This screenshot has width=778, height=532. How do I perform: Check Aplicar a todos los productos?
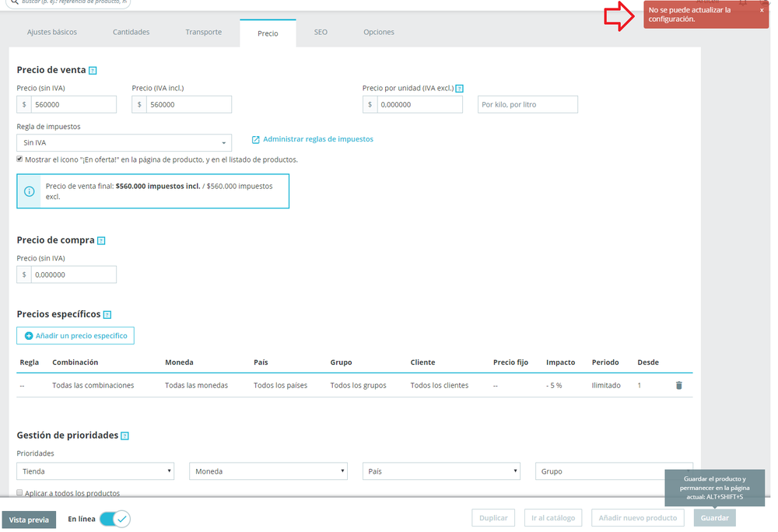click(x=19, y=493)
